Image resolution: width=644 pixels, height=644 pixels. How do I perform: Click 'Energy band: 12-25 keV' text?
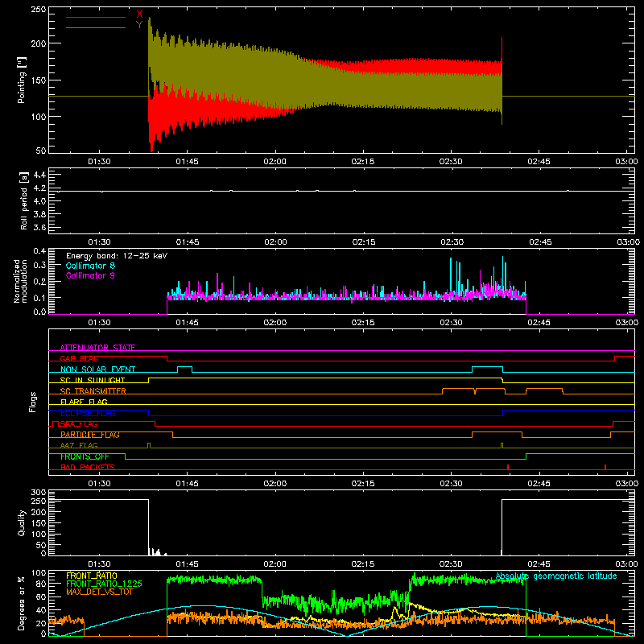(117, 256)
